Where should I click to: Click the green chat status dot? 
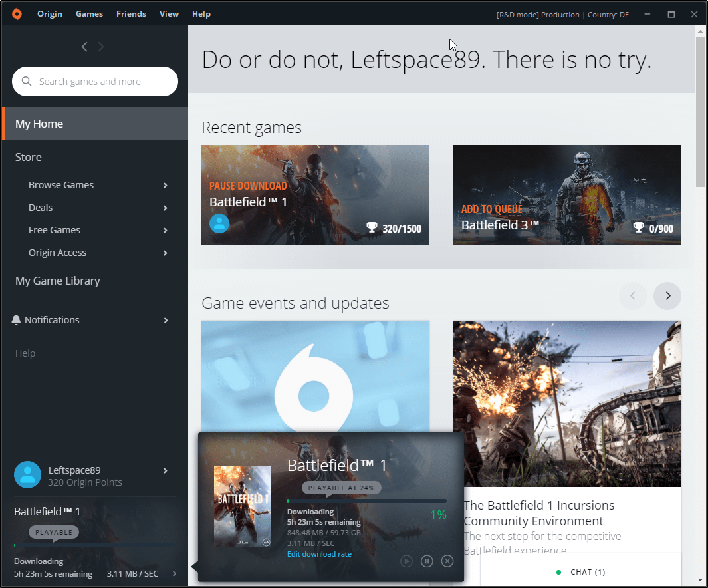558,572
